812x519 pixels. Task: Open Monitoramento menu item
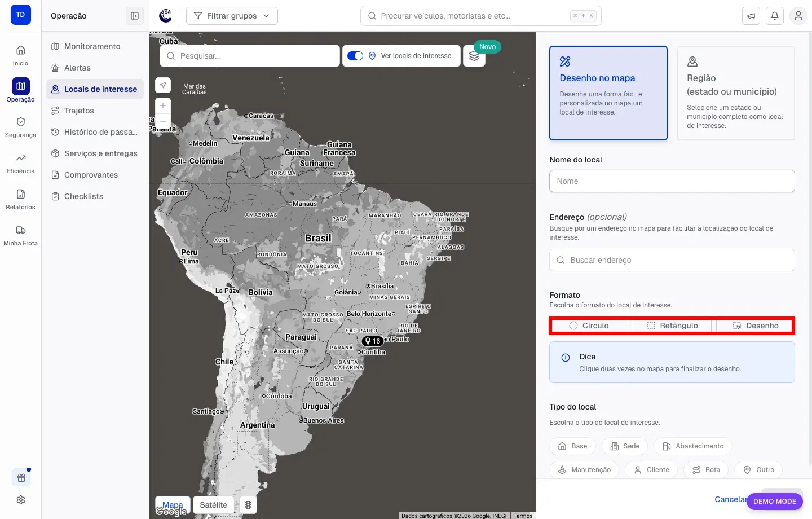point(95,46)
